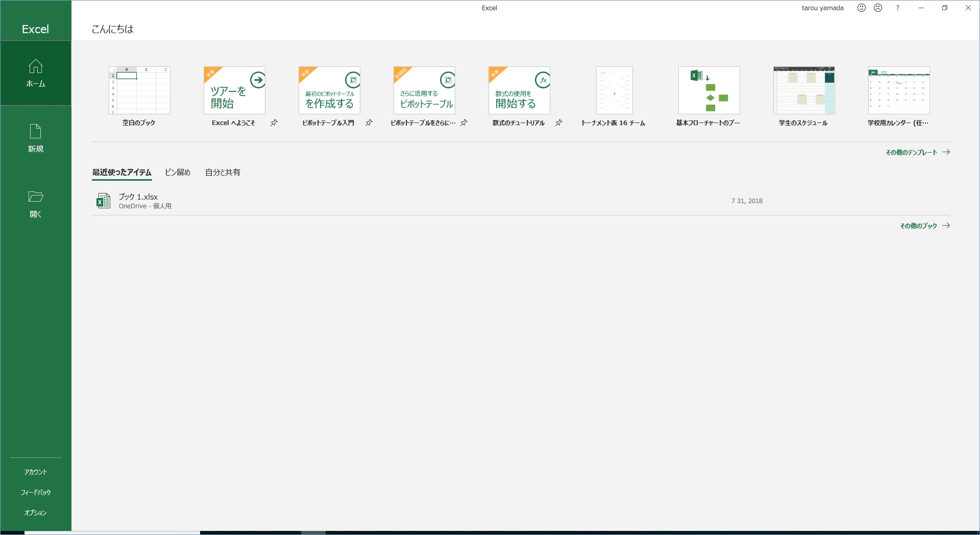Pin the Excel へようこそ template
Image resolution: width=980 pixels, height=535 pixels.
click(x=274, y=123)
